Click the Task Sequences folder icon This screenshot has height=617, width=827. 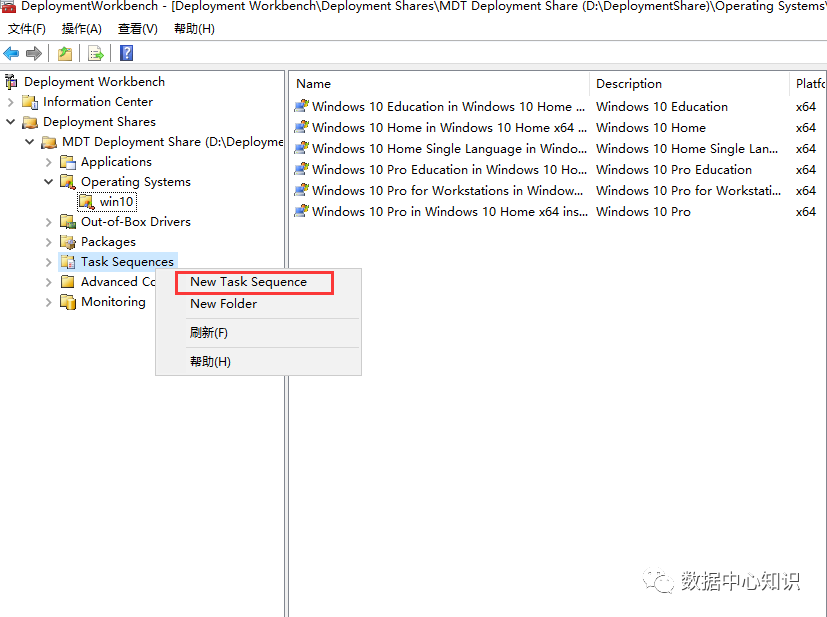click(68, 262)
